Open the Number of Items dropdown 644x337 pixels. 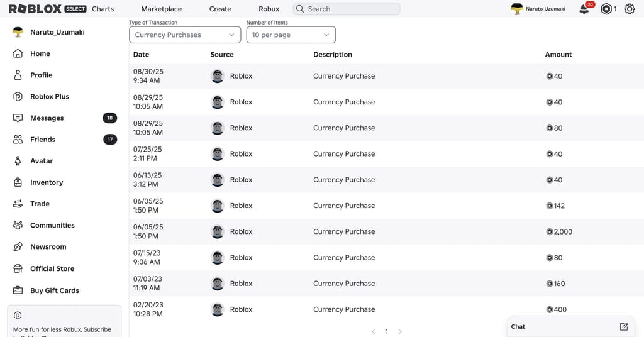(291, 35)
